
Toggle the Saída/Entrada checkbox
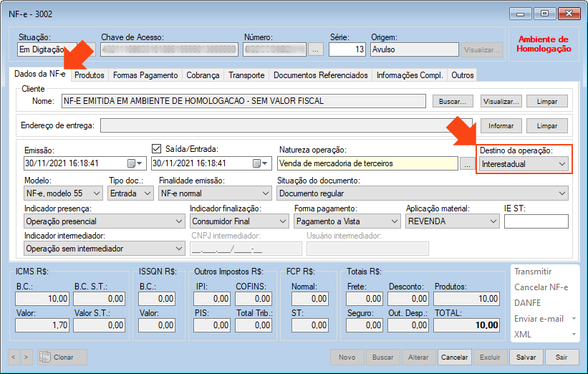(157, 149)
